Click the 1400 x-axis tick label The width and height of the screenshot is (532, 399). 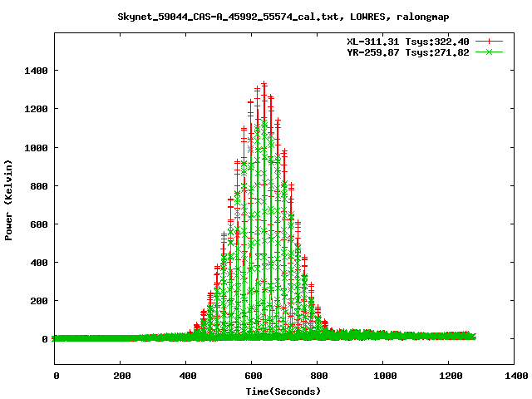point(516,376)
